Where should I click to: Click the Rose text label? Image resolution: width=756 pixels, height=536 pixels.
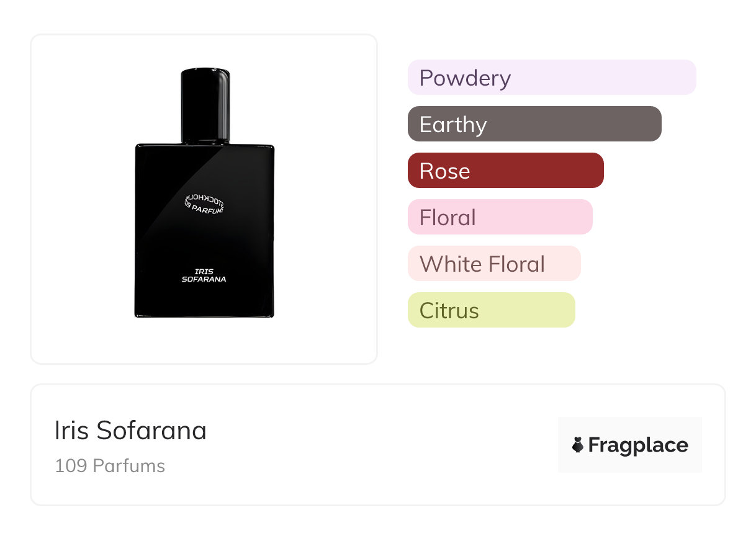click(444, 171)
